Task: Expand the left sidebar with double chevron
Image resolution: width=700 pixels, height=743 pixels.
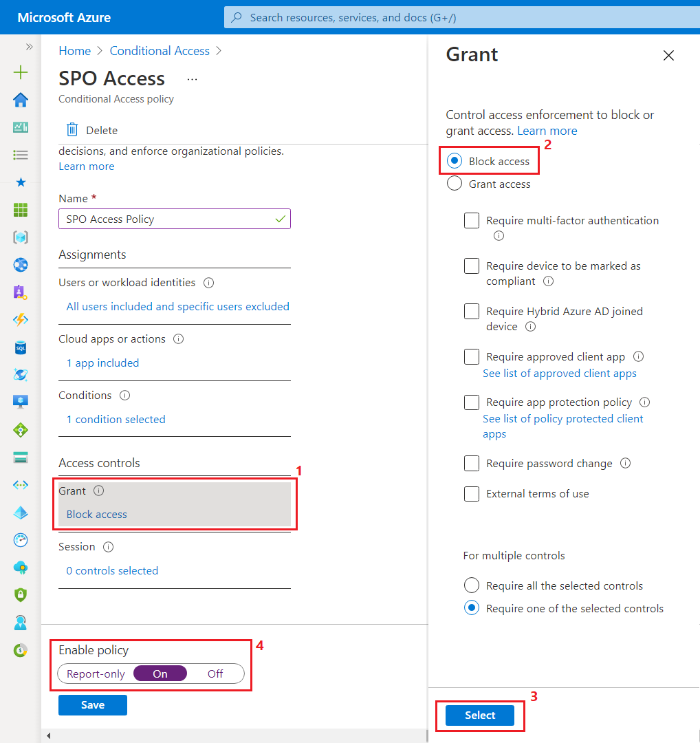Action: coord(29,47)
